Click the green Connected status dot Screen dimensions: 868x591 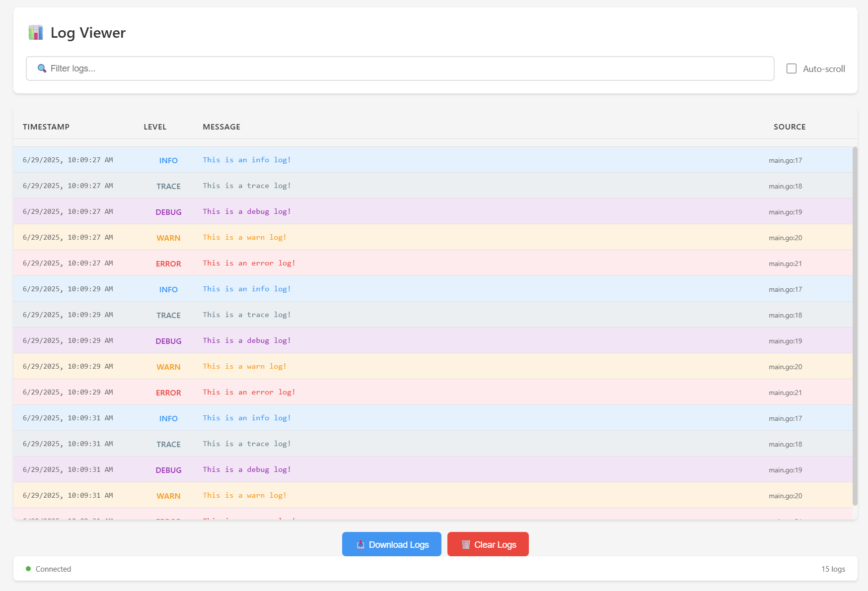[29, 569]
